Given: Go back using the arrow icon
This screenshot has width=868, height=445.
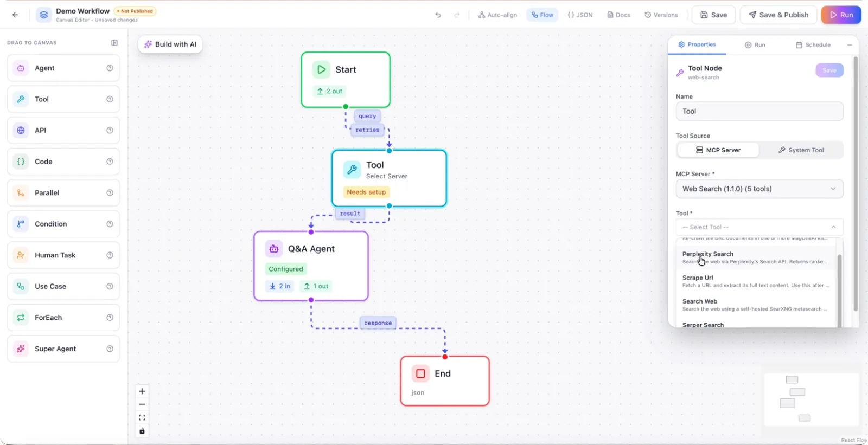Looking at the screenshot, I should [x=15, y=15].
